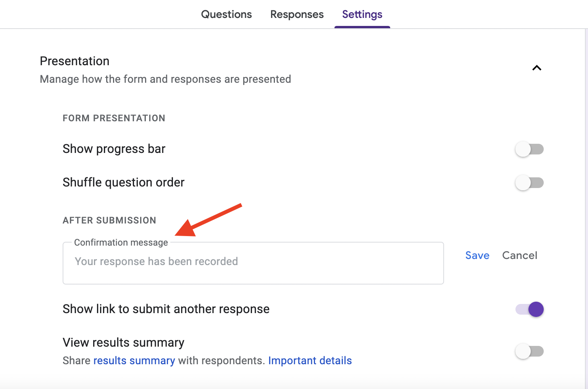Turn on the Shuffle question order switch
The width and height of the screenshot is (588, 389).
(529, 183)
